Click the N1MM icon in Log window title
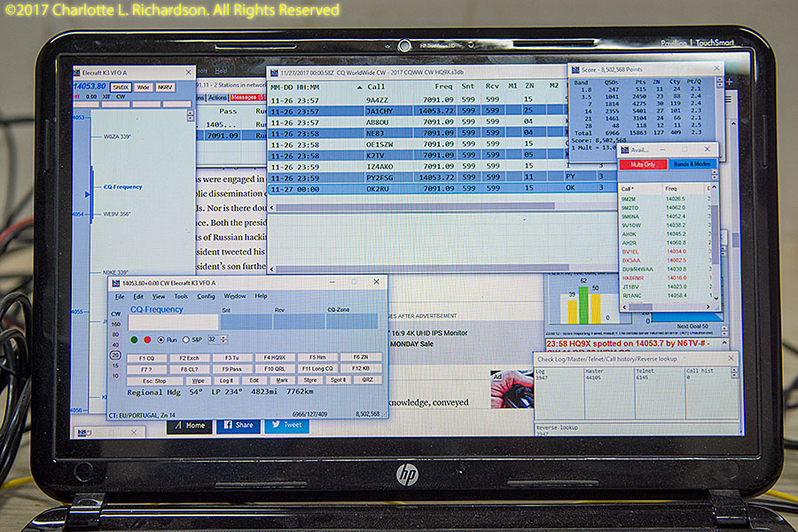Screen dimensions: 798x532 [x=275, y=71]
